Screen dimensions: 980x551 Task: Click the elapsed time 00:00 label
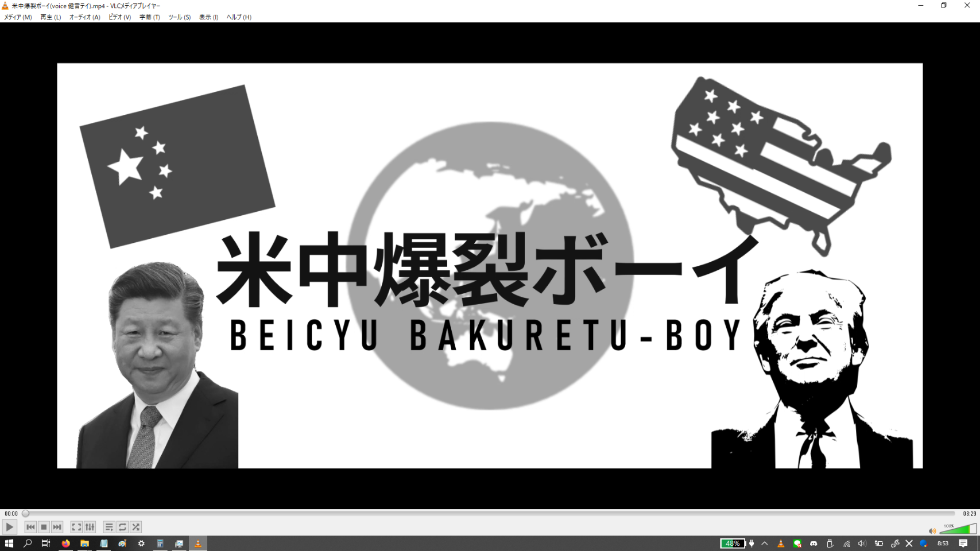[x=11, y=514]
